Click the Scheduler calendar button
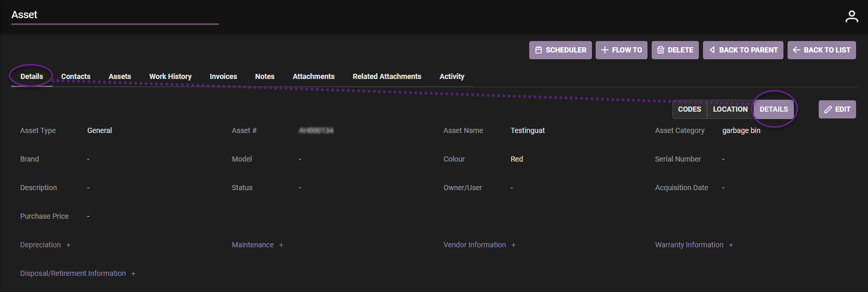 click(x=560, y=50)
